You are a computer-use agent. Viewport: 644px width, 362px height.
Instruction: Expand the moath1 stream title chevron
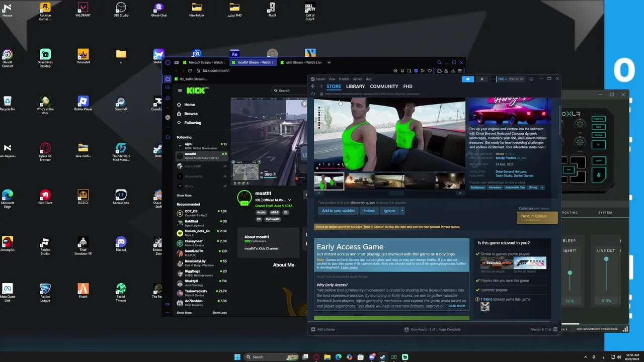289,200
